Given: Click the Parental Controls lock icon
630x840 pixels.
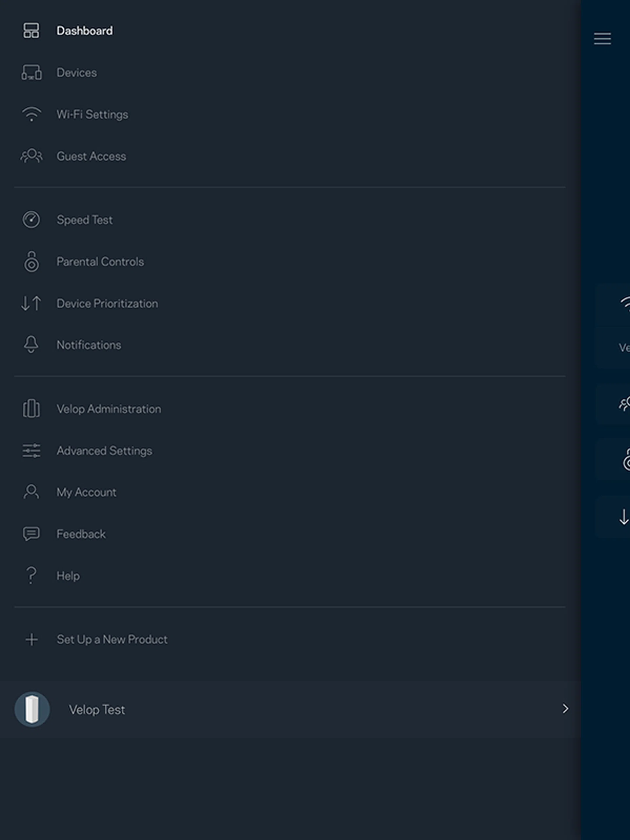Looking at the screenshot, I should 31,262.
